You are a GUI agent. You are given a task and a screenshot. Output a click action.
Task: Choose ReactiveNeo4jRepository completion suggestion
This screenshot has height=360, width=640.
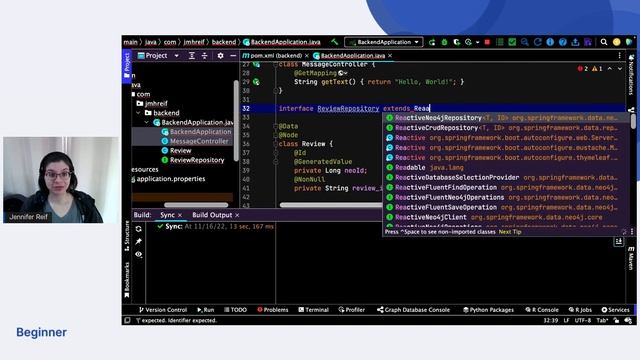point(506,118)
